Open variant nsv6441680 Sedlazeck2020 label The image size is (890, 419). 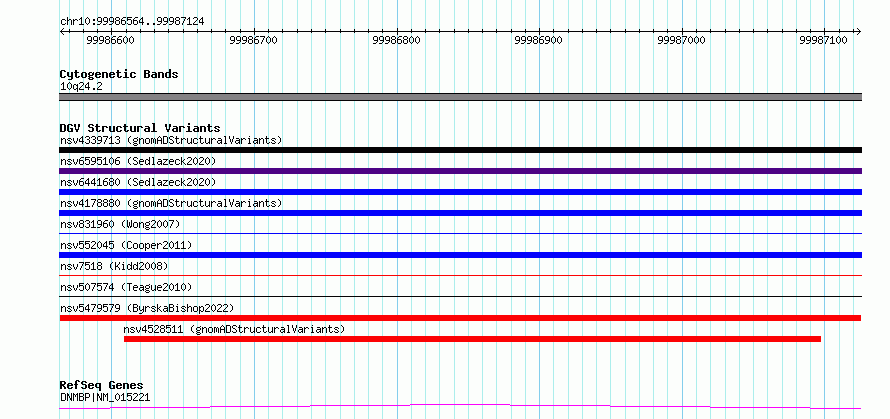coord(138,182)
